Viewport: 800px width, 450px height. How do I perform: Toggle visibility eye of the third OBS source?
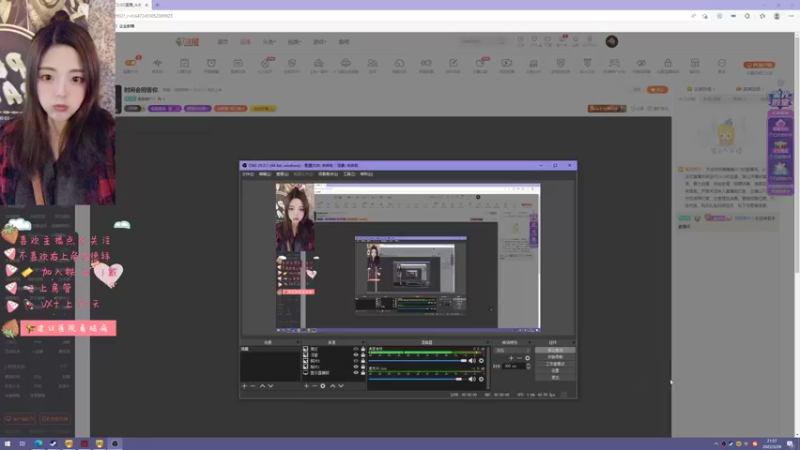(x=356, y=361)
